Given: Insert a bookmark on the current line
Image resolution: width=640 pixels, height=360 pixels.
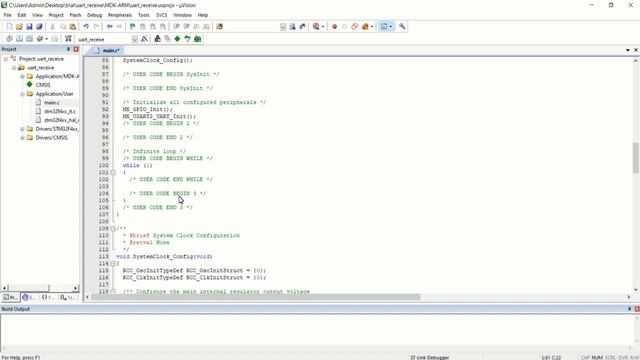Looking at the screenshot, I should [132, 27].
